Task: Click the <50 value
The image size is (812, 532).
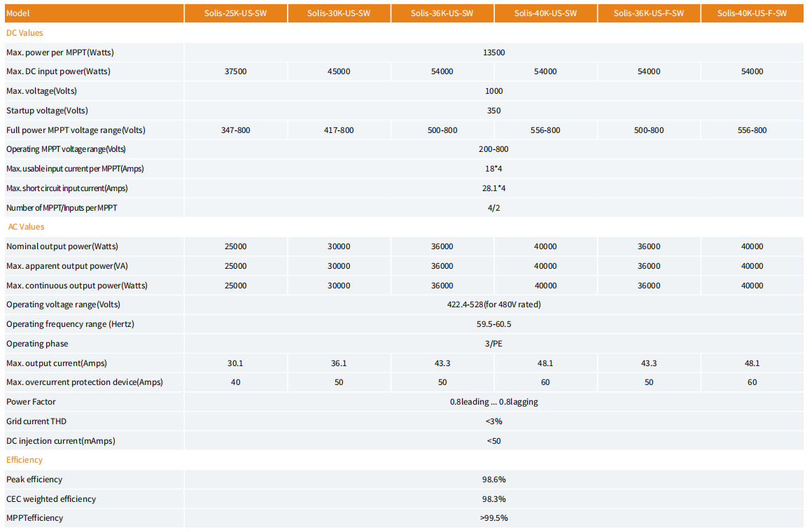Action: (493, 441)
